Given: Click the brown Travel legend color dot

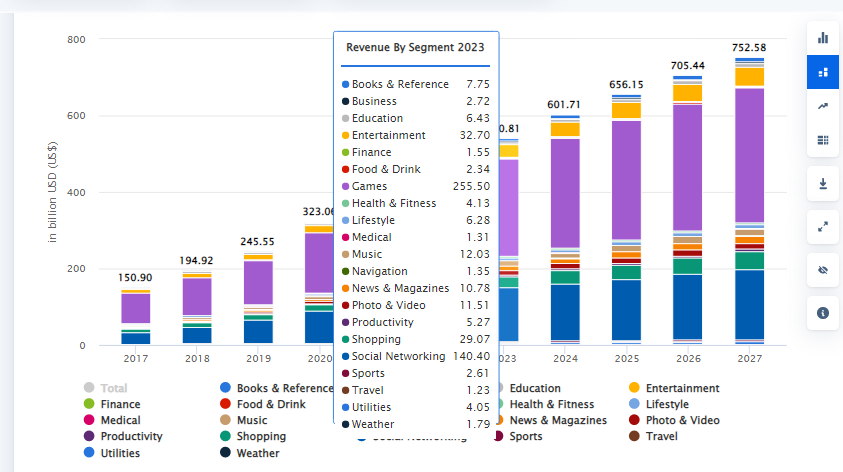Looking at the screenshot, I should (634, 436).
